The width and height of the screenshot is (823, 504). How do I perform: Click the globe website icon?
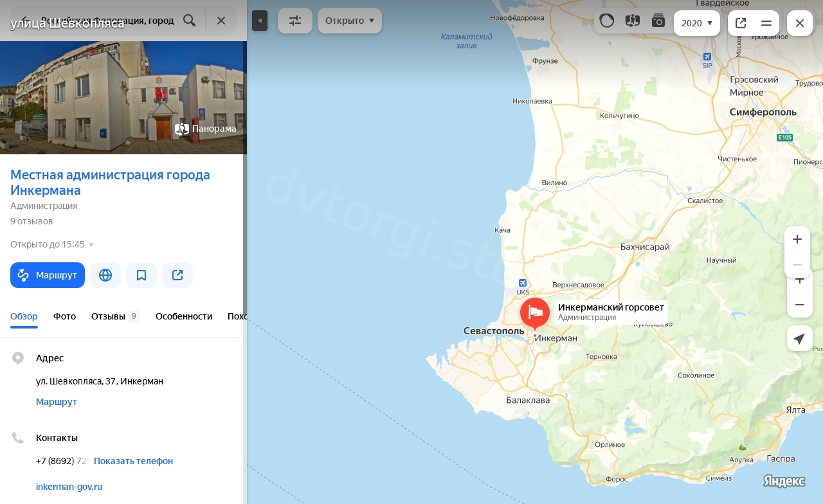105,275
